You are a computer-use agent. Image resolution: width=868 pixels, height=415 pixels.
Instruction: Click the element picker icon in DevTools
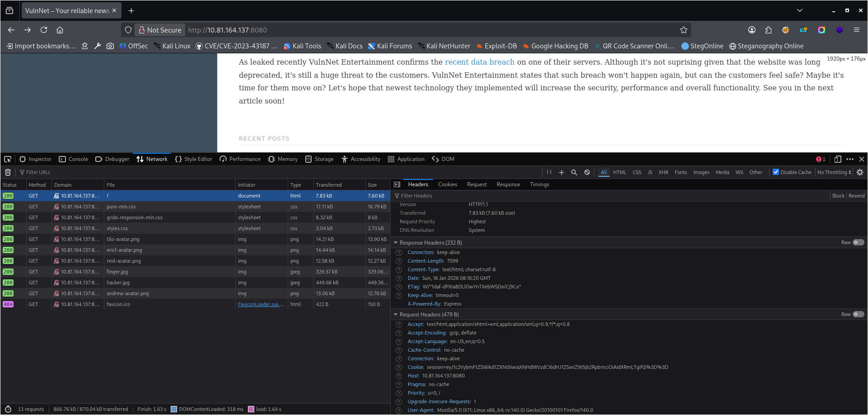click(8, 159)
